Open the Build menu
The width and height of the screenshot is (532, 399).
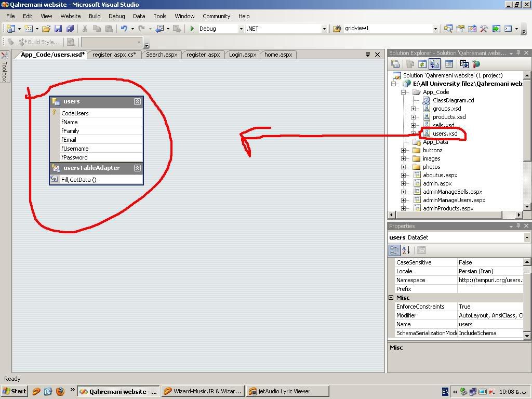click(x=95, y=16)
